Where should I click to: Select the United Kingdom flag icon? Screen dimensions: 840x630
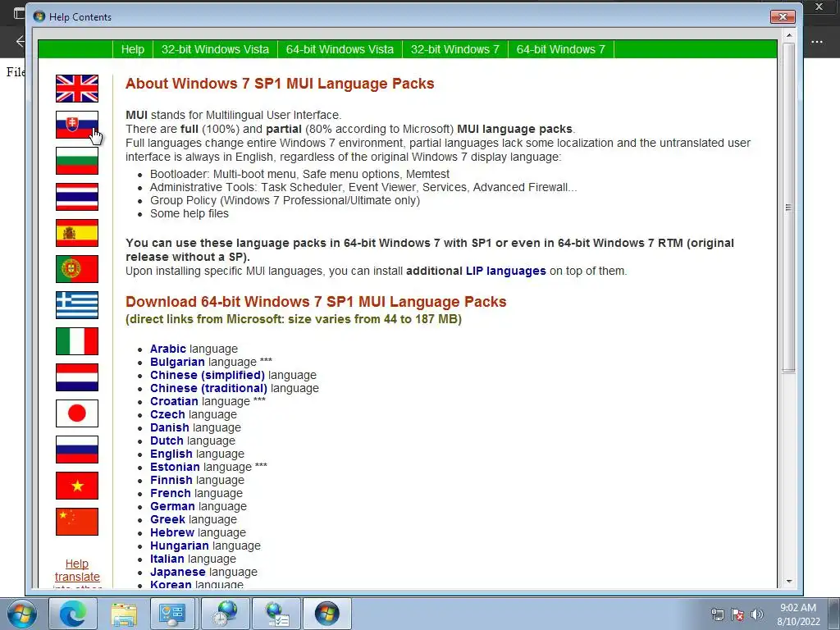pyautogui.click(x=77, y=89)
